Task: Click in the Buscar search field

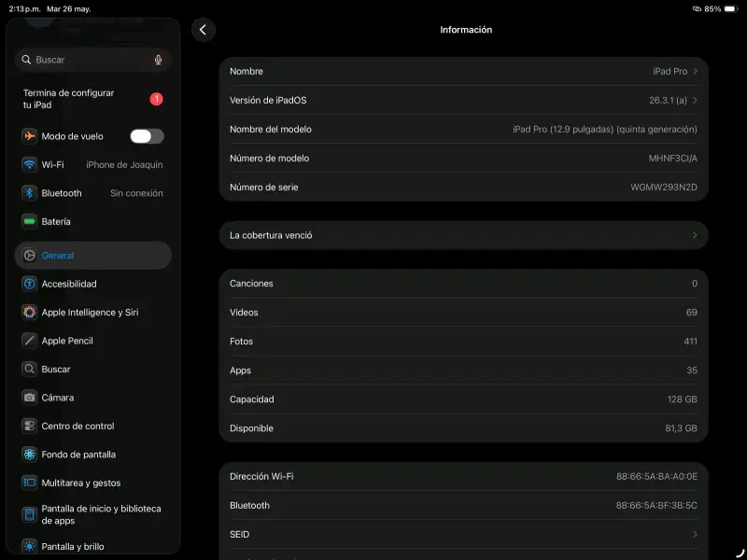Action: click(93, 60)
